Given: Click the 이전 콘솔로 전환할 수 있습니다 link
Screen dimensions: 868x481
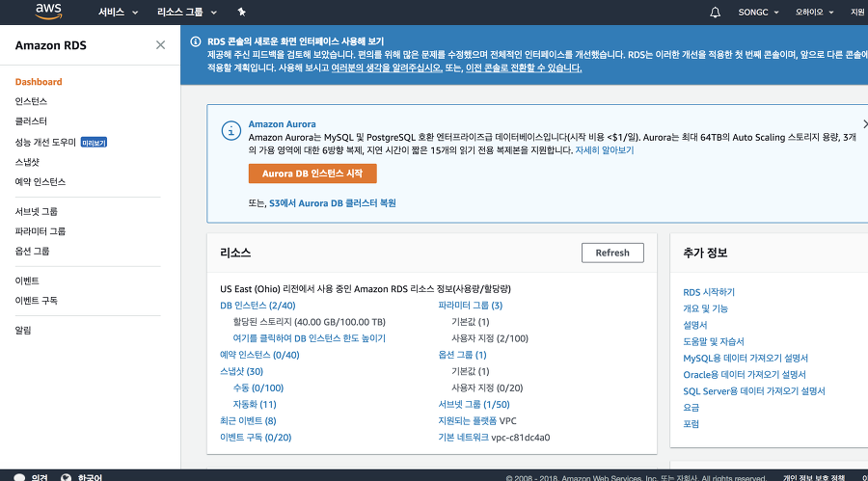Looking at the screenshot, I should tap(524, 68).
